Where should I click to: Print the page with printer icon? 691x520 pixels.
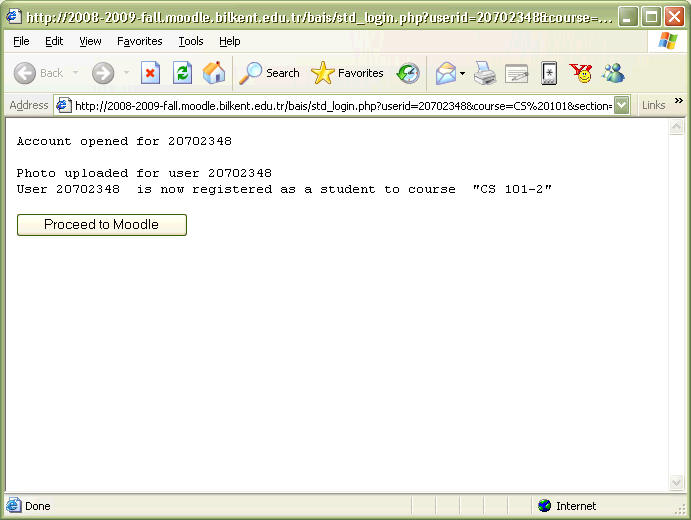485,73
